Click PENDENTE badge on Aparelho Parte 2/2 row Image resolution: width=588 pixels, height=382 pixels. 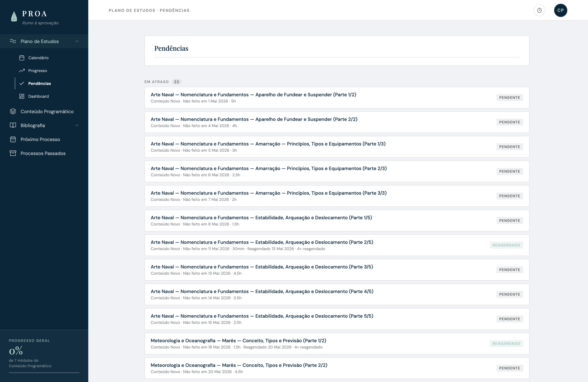509,122
